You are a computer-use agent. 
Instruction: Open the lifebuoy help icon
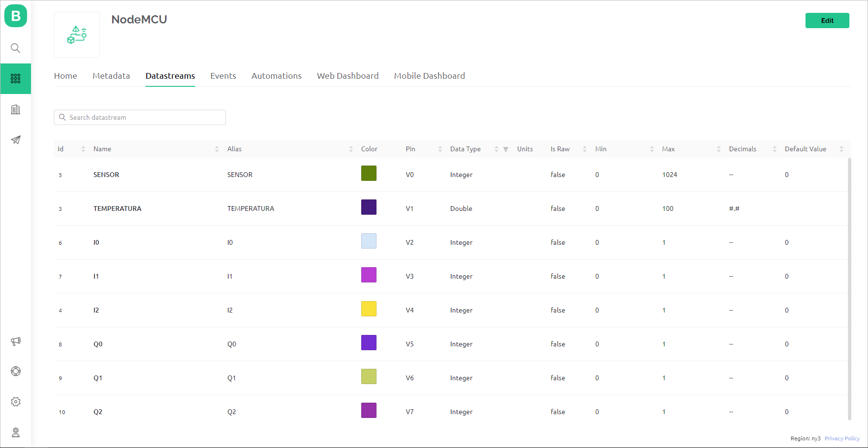(x=16, y=371)
